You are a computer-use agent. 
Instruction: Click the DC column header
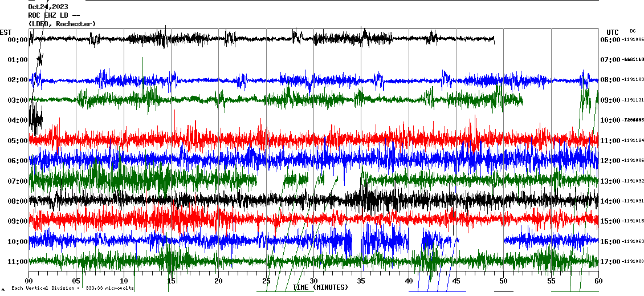click(633, 31)
